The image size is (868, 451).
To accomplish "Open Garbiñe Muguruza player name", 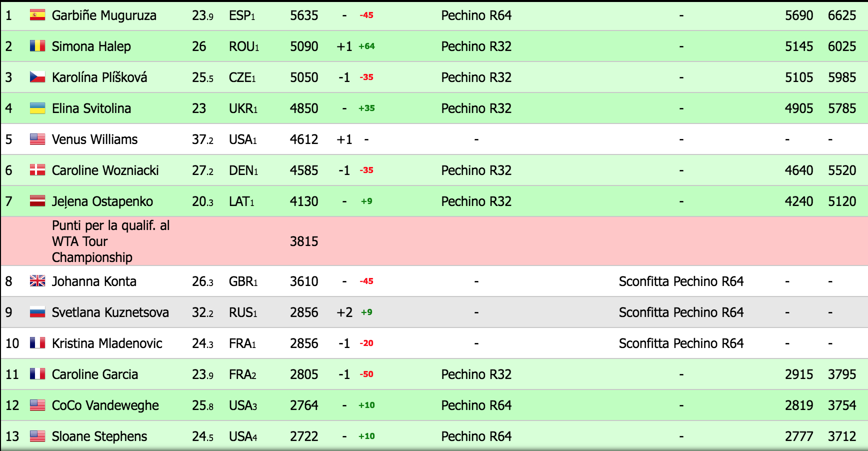I will (x=104, y=15).
